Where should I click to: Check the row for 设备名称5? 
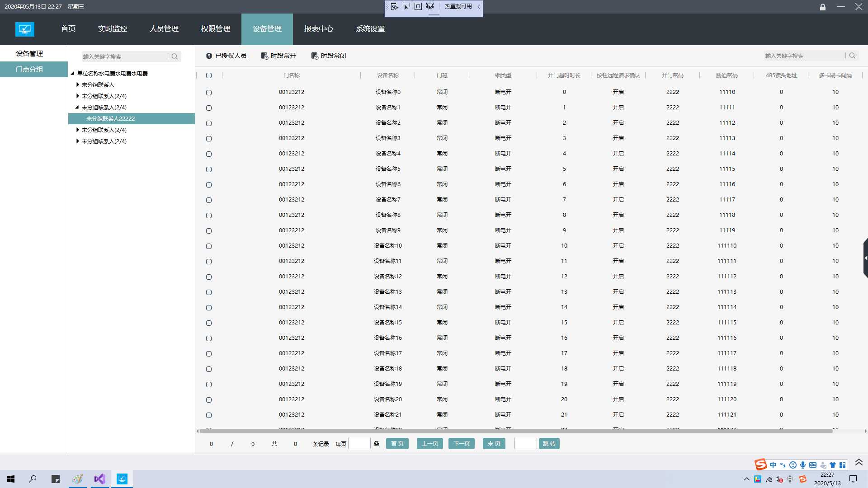[209, 169]
